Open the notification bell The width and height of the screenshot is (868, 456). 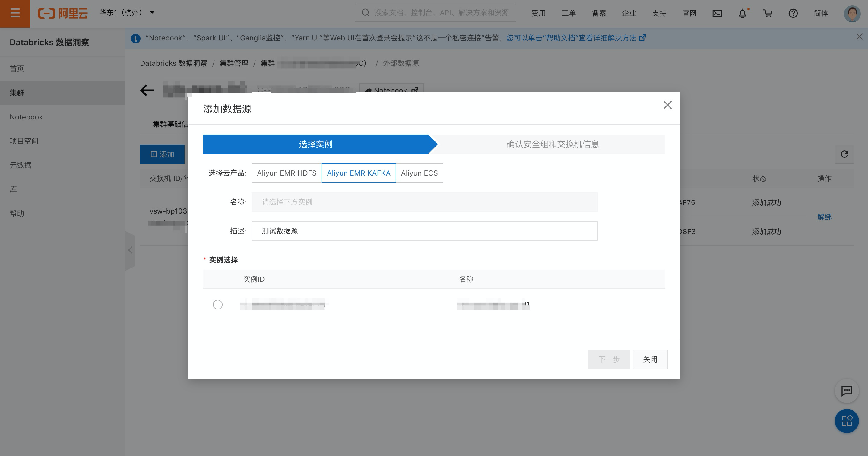point(743,13)
